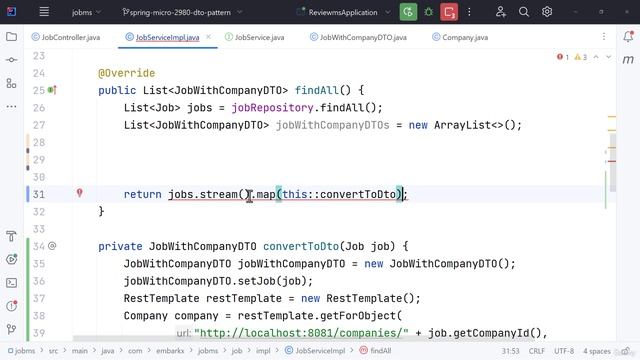This screenshot has height=360, width=640.
Task: Click the editor horizontal scrollbar
Action: 303,338
